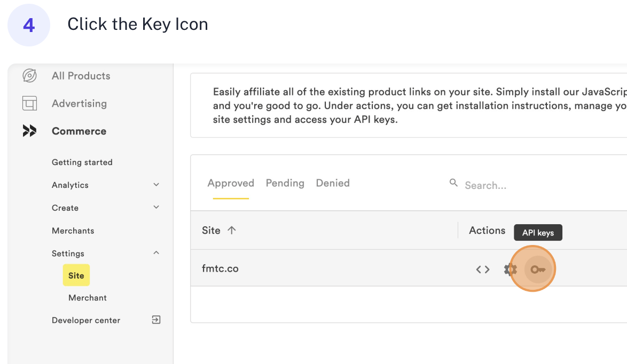
Task: Click the Advertising sidebar icon
Action: pos(29,104)
